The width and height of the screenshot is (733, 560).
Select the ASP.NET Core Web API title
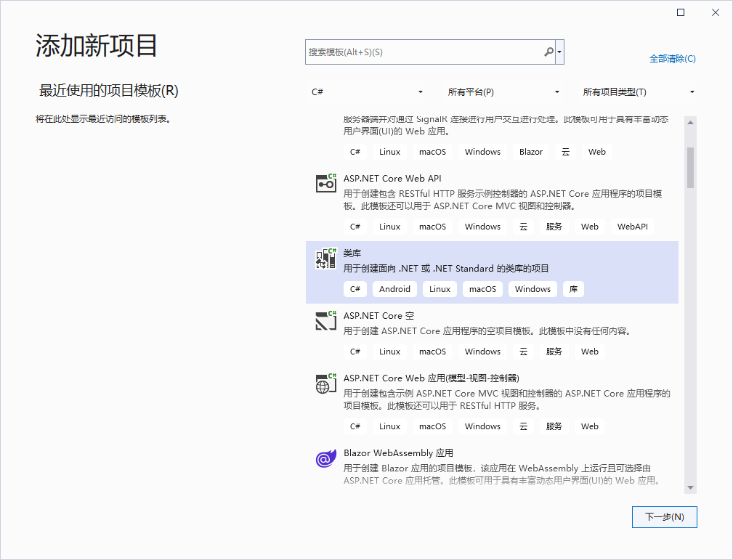(392, 178)
